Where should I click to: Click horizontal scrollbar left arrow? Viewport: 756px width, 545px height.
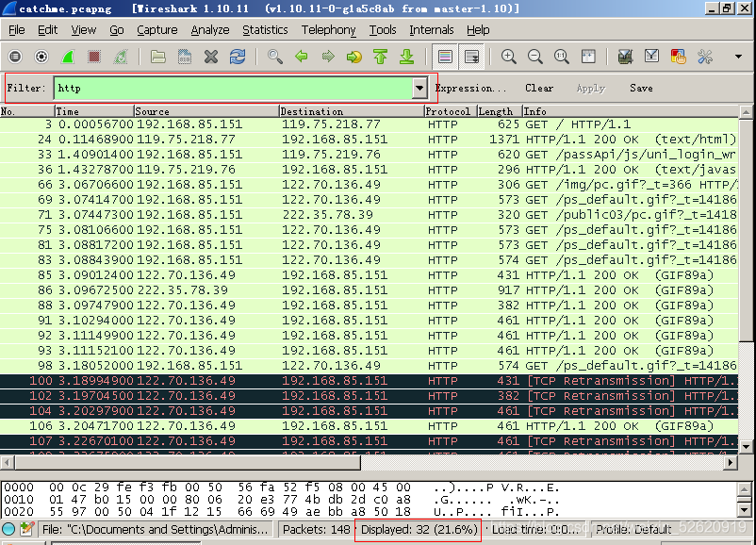point(8,463)
